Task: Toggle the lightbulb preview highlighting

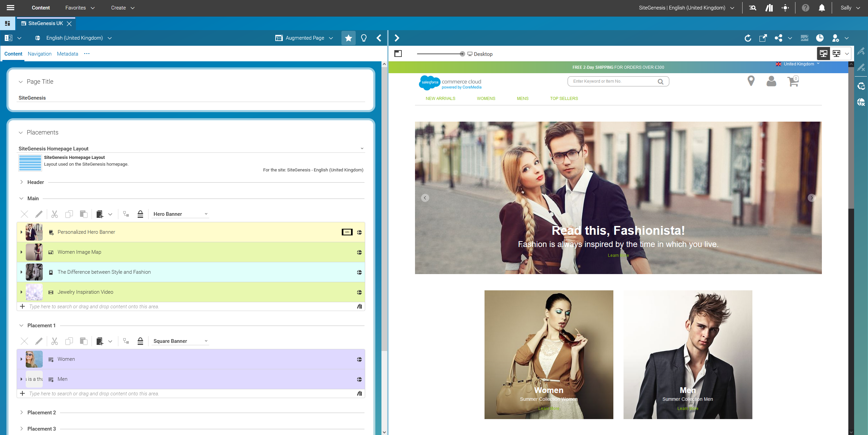Action: pyautogui.click(x=363, y=38)
